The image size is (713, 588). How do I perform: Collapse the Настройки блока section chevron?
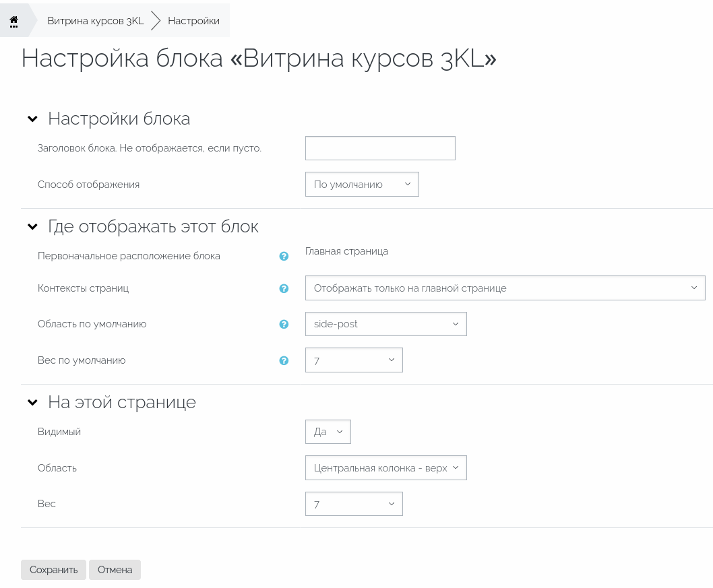[x=32, y=119]
